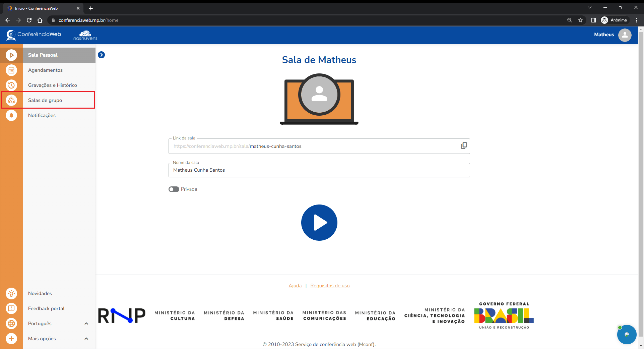Click the Agendamentos calendar icon
The image size is (644, 349).
(x=11, y=70)
